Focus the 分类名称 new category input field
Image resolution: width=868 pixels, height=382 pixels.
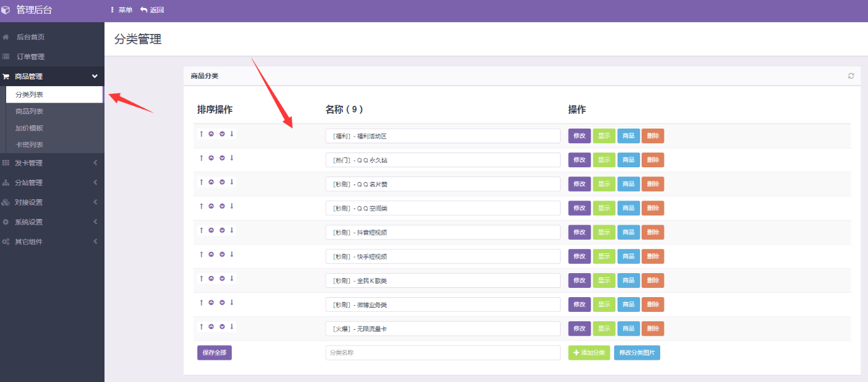tap(443, 352)
